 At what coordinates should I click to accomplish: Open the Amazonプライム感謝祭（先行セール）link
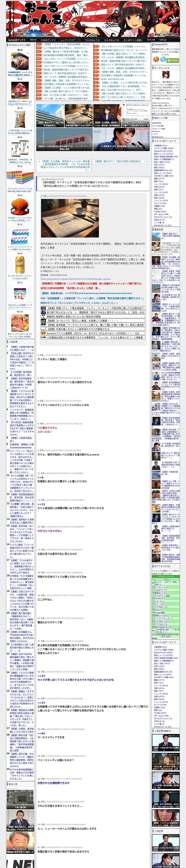click(93, 333)
